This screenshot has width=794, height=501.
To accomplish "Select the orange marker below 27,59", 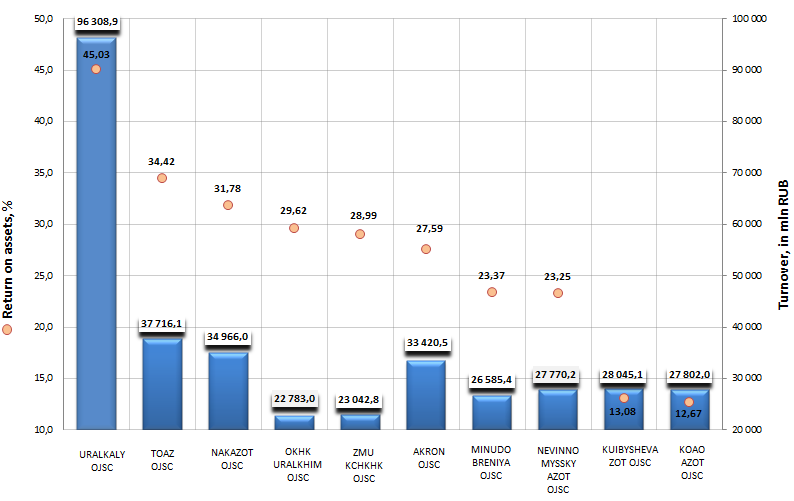I will click(x=426, y=249).
